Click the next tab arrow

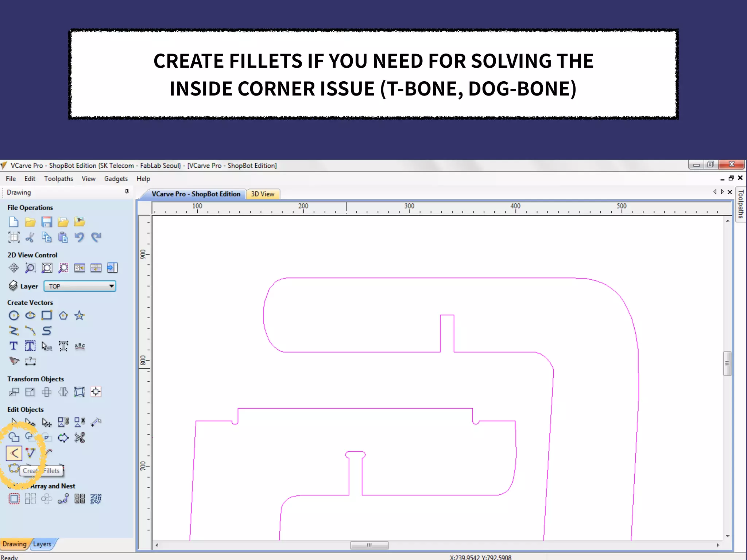pyautogui.click(x=722, y=192)
